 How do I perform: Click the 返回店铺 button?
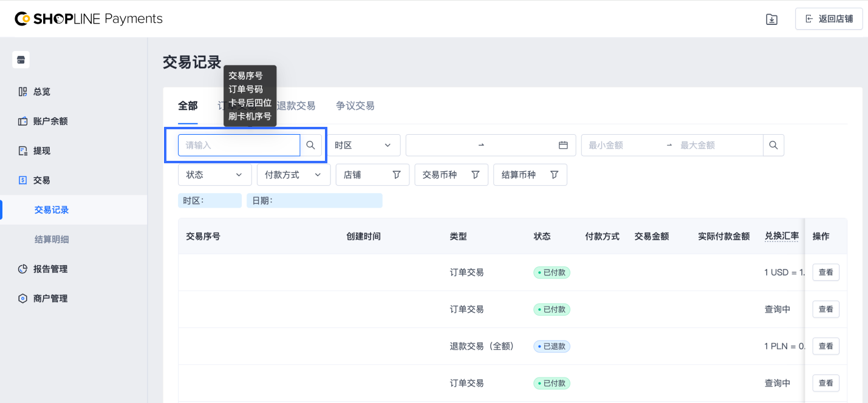[829, 19]
